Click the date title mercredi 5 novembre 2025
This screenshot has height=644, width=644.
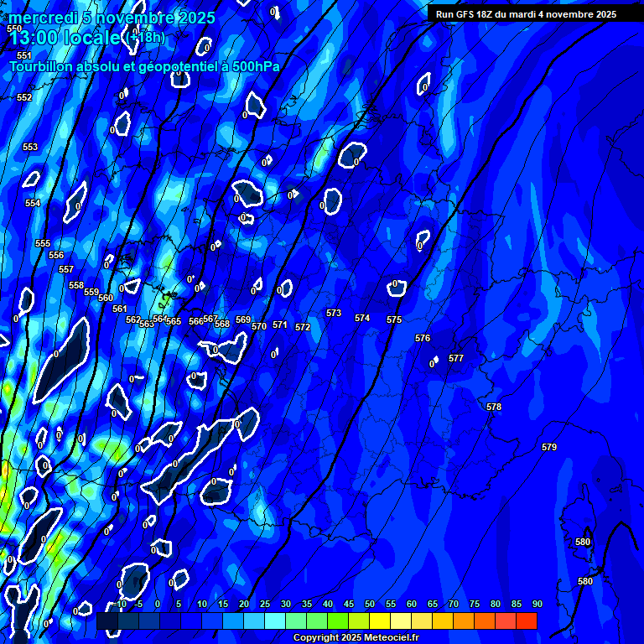(x=112, y=18)
